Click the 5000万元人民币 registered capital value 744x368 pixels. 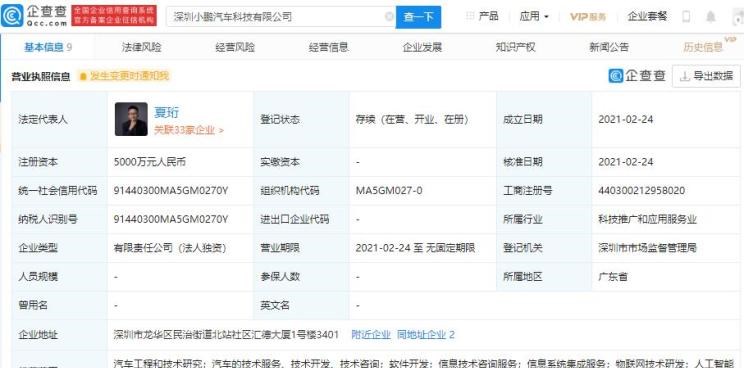pyautogui.click(x=150, y=162)
